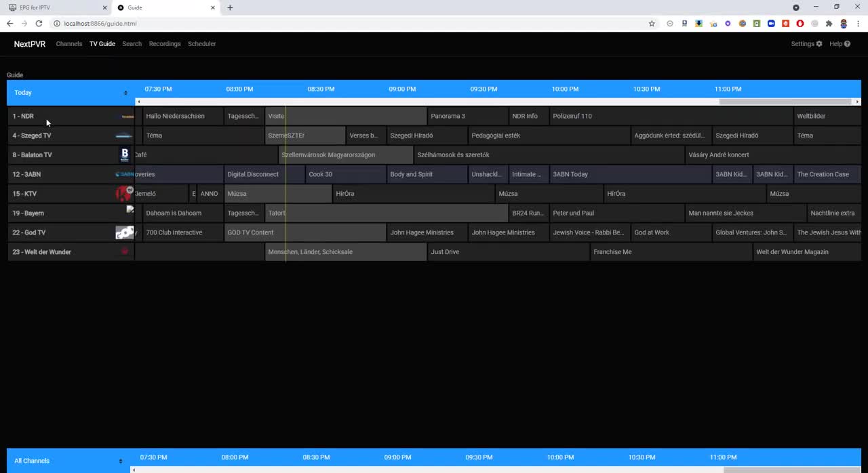
Task: Click the Balaton TV channel logo
Action: pos(124,155)
